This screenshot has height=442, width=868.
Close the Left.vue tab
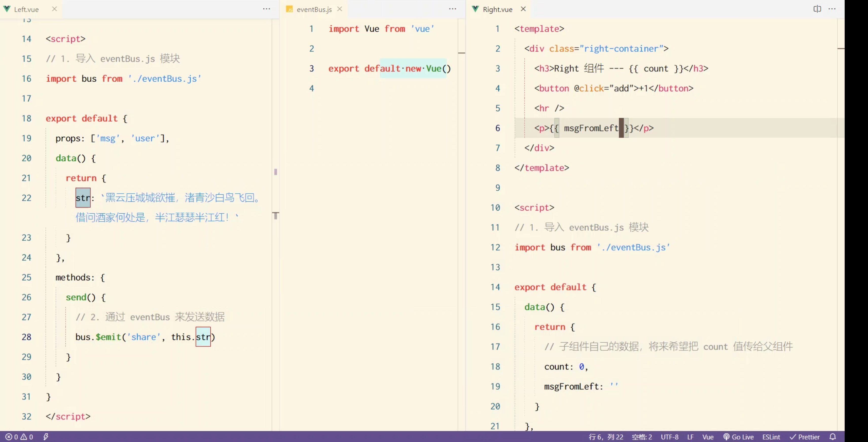tap(54, 9)
